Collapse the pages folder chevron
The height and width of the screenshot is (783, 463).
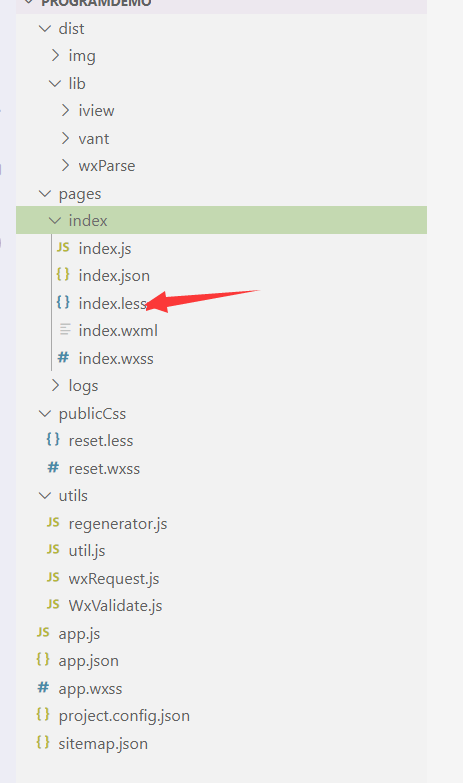(x=45, y=193)
